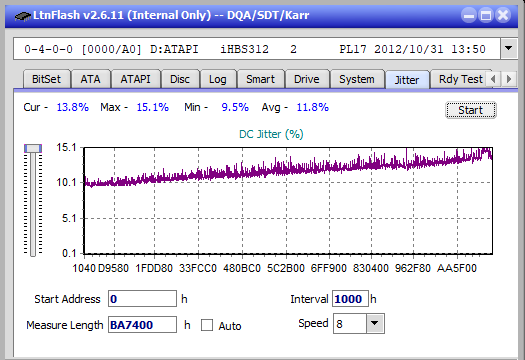
Task: Click x-axis label 5C2B00
Action: coord(286,268)
